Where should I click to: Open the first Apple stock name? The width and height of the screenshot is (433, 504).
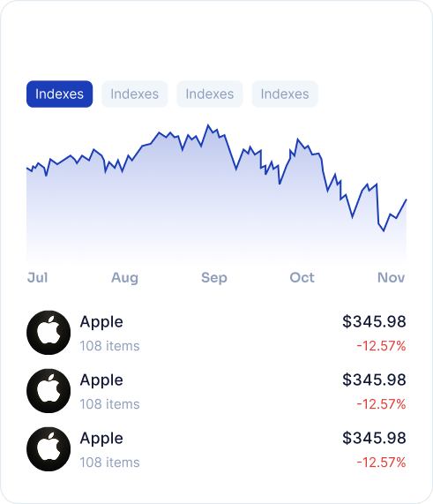pos(101,322)
